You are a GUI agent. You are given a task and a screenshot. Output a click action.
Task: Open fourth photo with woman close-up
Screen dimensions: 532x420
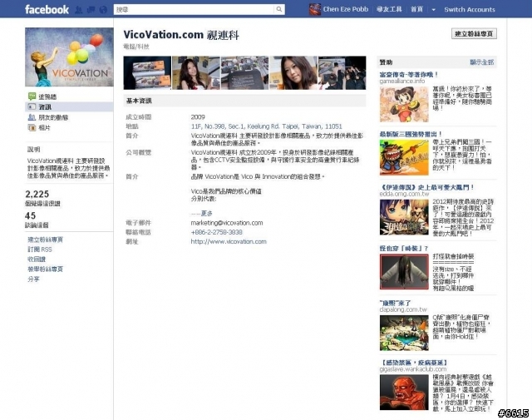293,73
